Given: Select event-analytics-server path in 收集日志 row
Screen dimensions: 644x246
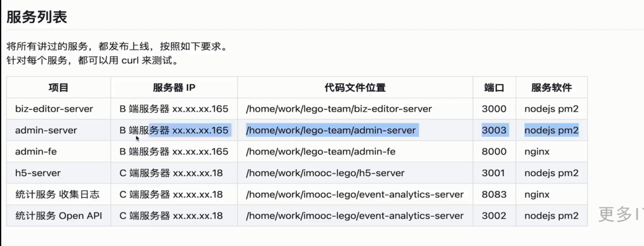Looking at the screenshot, I should coord(354,195).
